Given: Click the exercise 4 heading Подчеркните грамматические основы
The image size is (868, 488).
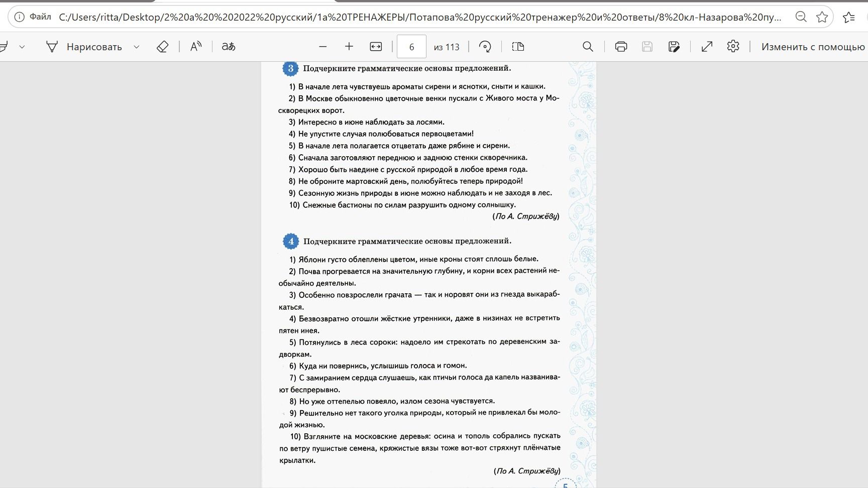Looking at the screenshot, I should tap(407, 241).
